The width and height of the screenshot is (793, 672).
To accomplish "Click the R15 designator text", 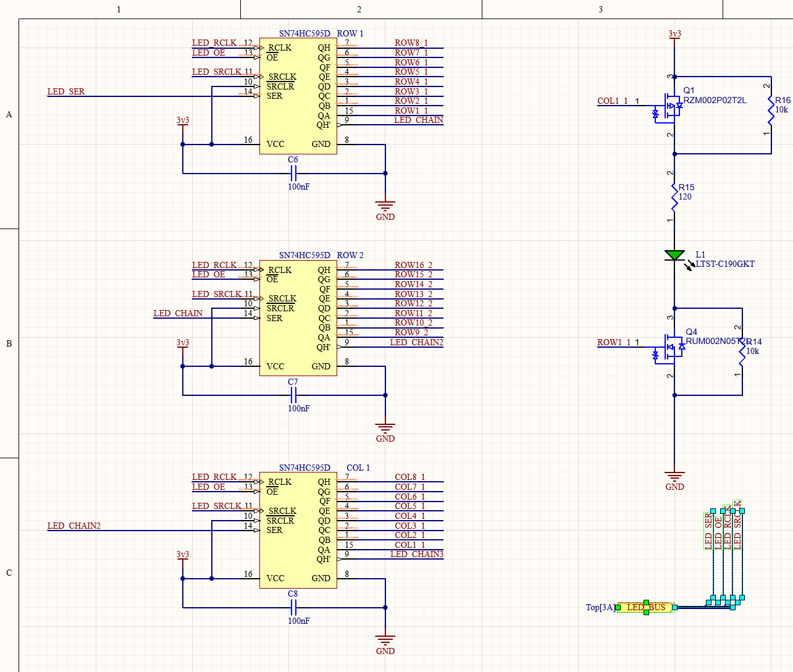I will click(686, 187).
